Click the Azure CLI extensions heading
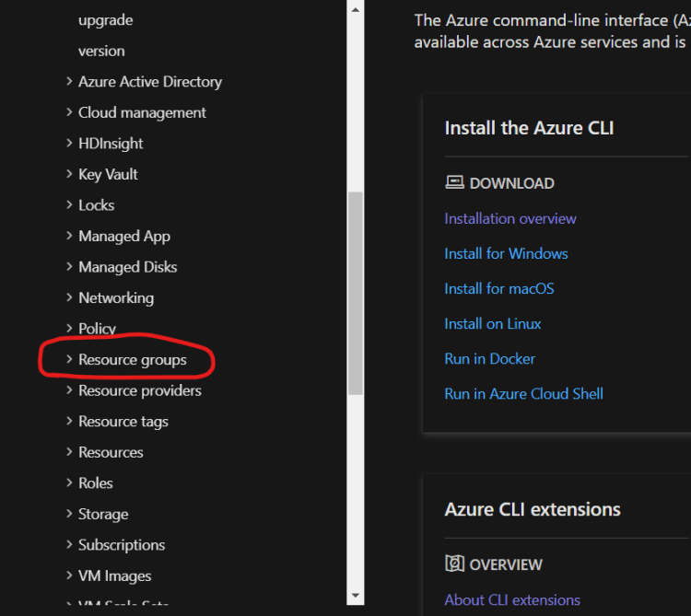 533,509
